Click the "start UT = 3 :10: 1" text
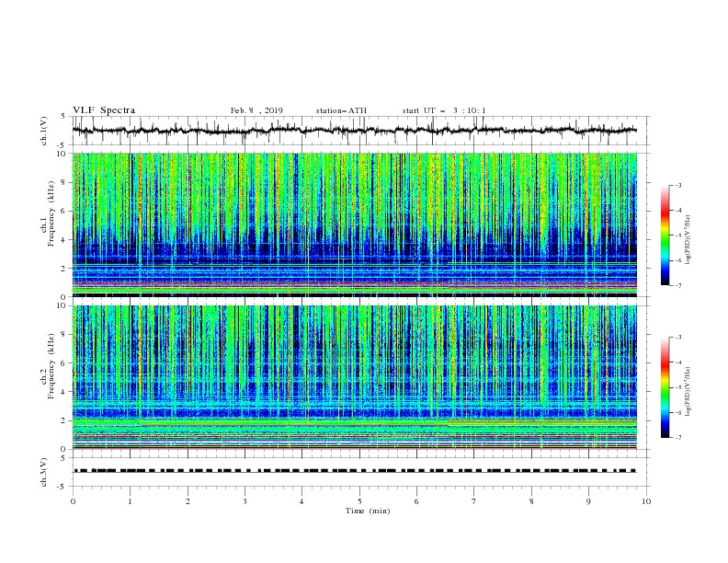The image size is (728, 563). (444, 110)
